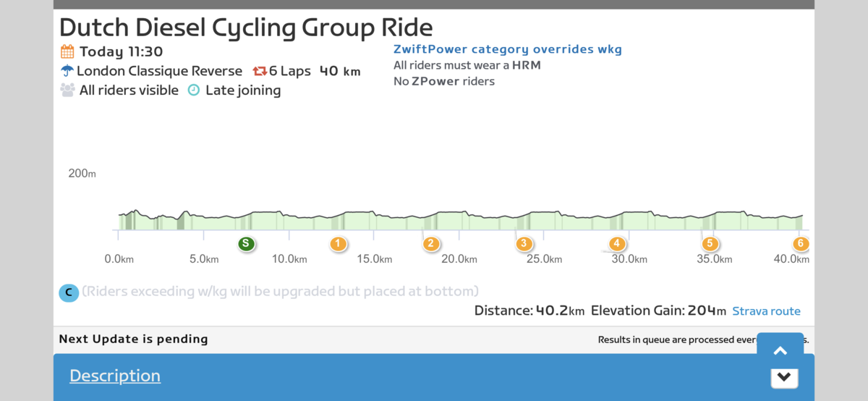Select lap 5 marker on elevation profile
Screen dimensions: 868x401
coord(710,244)
